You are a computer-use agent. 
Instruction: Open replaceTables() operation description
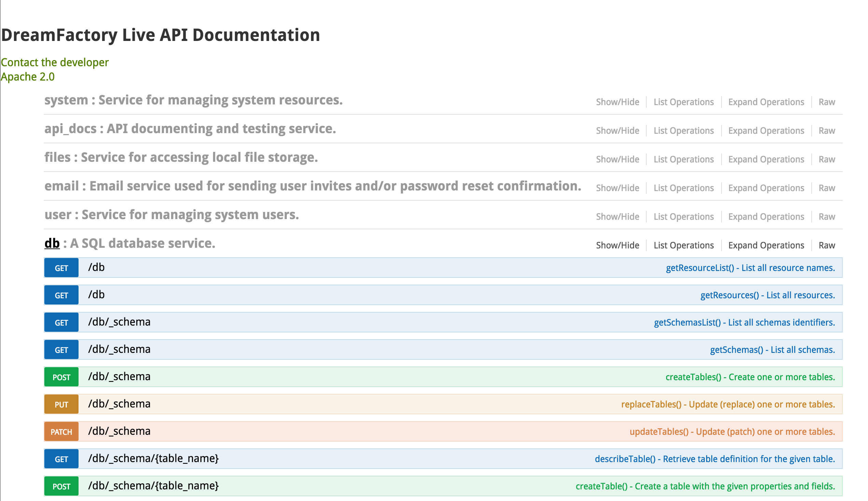pyautogui.click(x=728, y=404)
